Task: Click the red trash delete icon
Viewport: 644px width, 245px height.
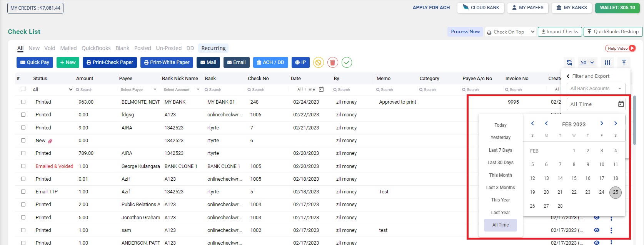Action: tap(333, 62)
